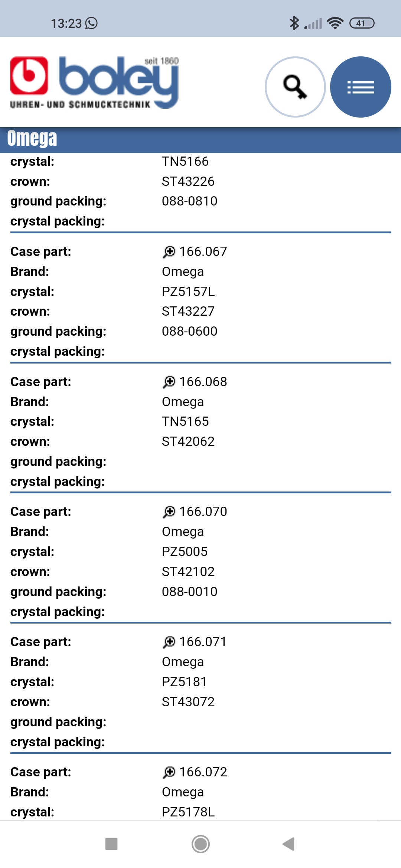The height and width of the screenshot is (868, 401).
Task: Tap crown number ST42062
Action: (188, 441)
